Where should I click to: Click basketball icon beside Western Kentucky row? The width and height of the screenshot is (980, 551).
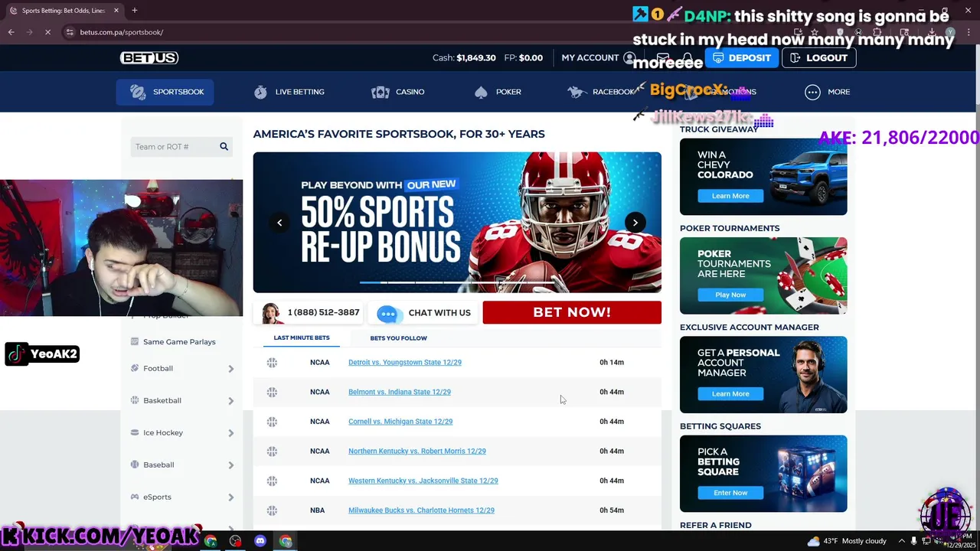pos(272,481)
